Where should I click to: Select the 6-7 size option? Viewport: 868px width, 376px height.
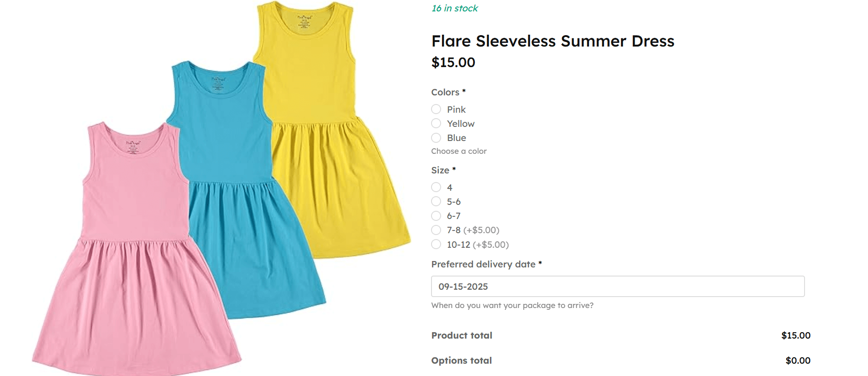(x=436, y=216)
